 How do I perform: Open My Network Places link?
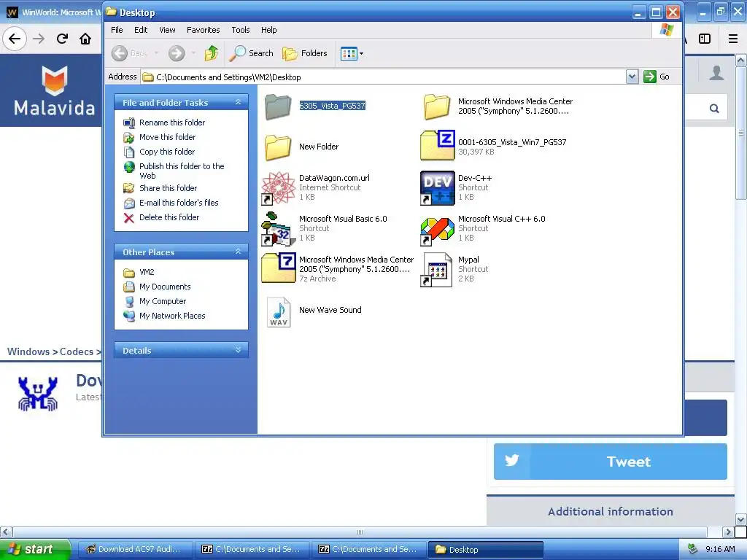click(164, 316)
